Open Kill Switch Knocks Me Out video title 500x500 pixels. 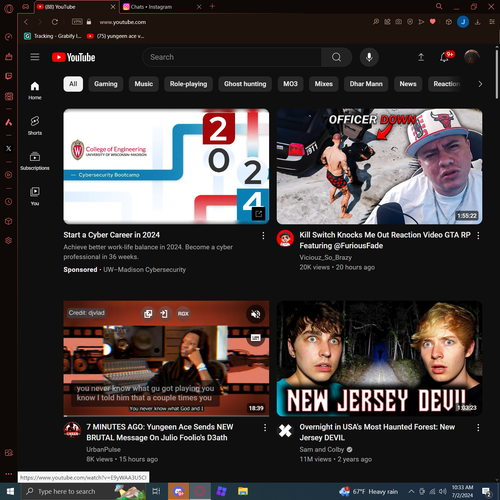(385, 240)
